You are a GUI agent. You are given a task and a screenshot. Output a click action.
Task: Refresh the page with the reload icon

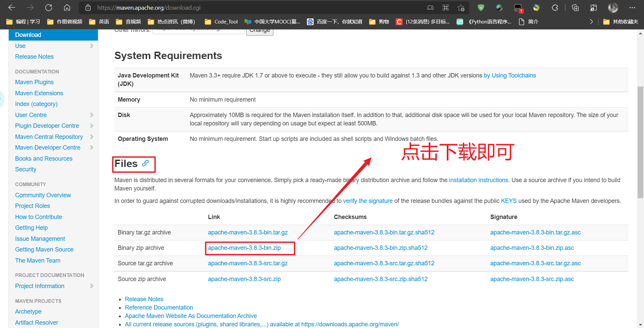click(49, 7)
